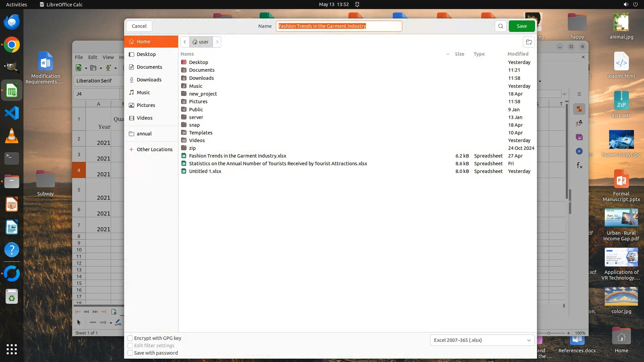
Task: Click the Name column sort arrow
Action: click(447, 54)
